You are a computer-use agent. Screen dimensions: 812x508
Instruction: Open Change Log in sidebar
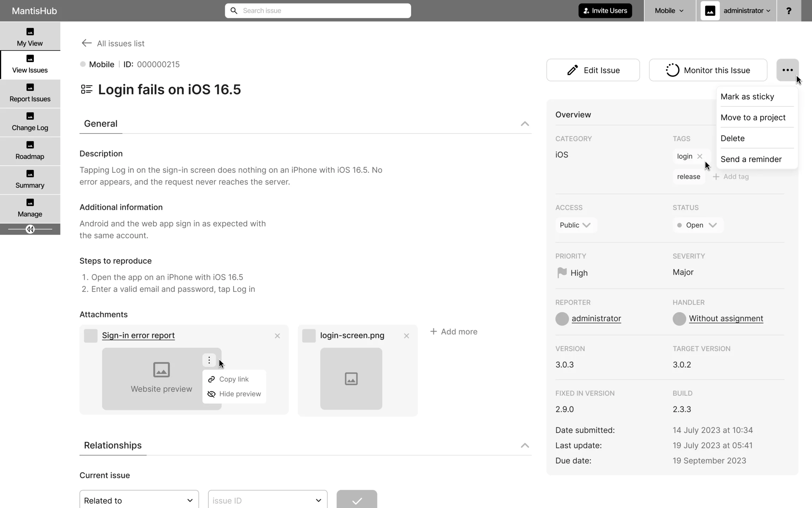pos(30,122)
